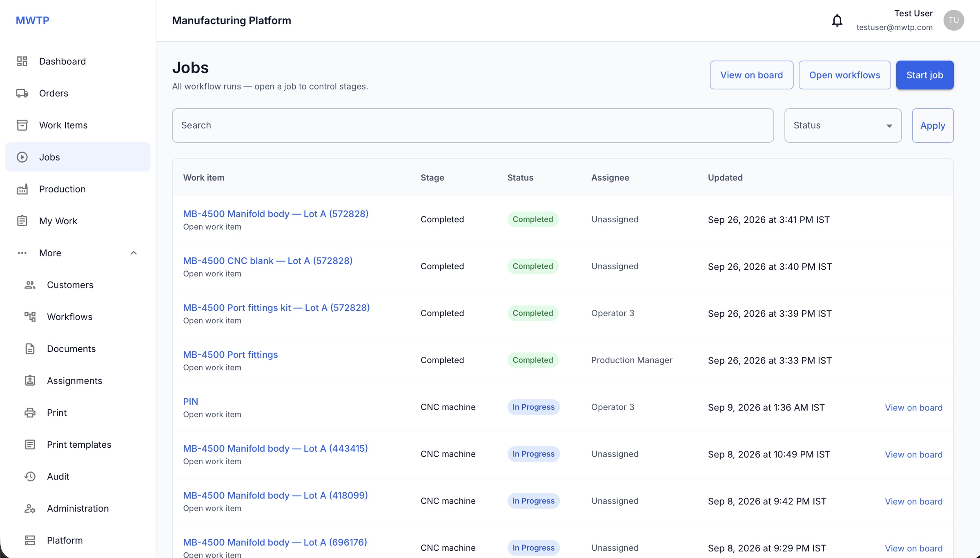The height and width of the screenshot is (558, 980).
Task: View PIN job on board
Action: click(913, 408)
